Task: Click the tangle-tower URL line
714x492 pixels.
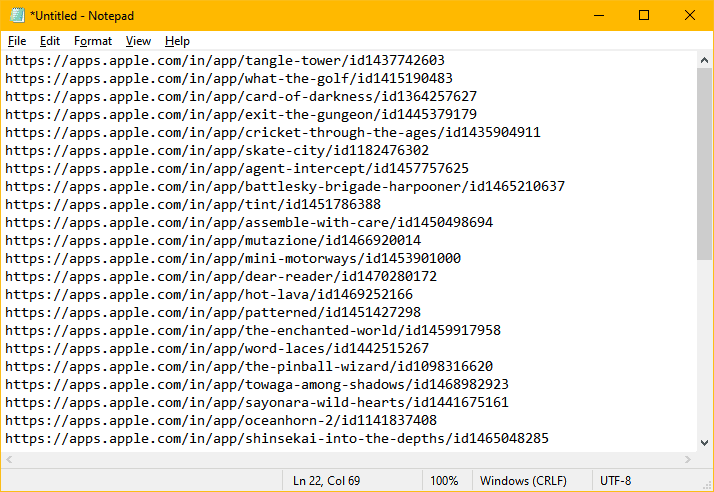Action: click(x=225, y=61)
